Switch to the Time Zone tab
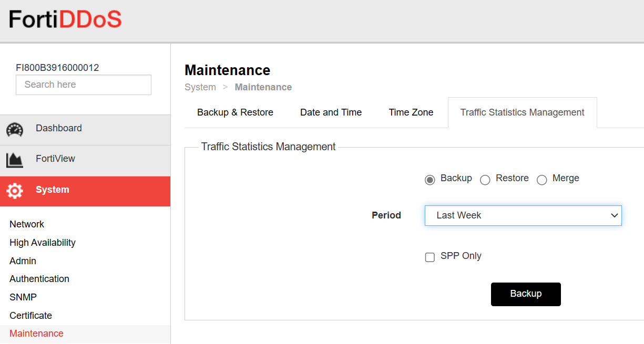The width and height of the screenshot is (644, 344). pos(411,112)
